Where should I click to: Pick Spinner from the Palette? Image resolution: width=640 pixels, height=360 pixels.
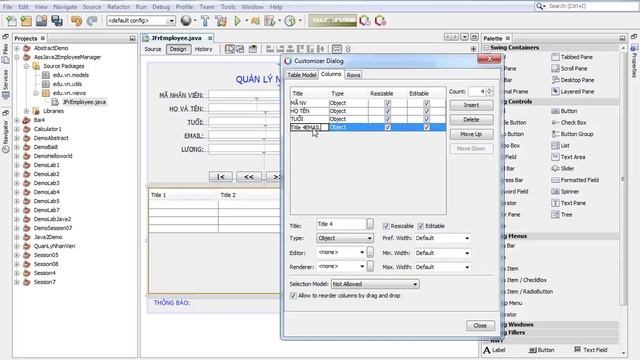click(565, 191)
